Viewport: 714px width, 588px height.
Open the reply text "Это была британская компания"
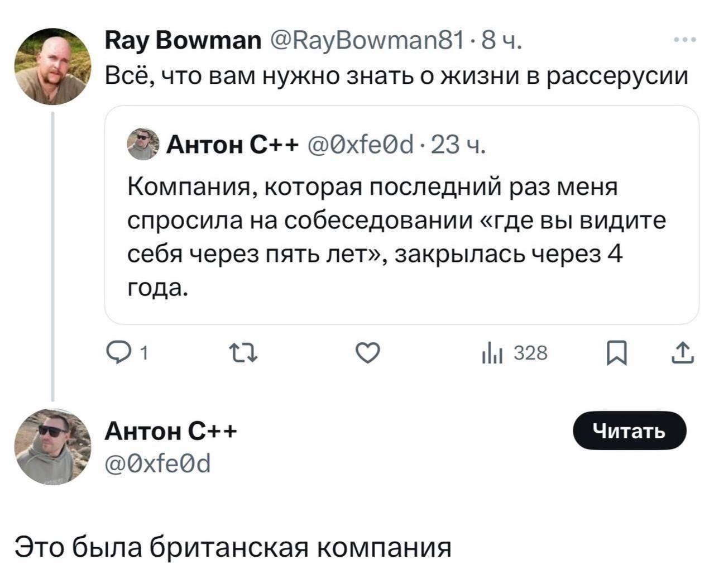233,547
